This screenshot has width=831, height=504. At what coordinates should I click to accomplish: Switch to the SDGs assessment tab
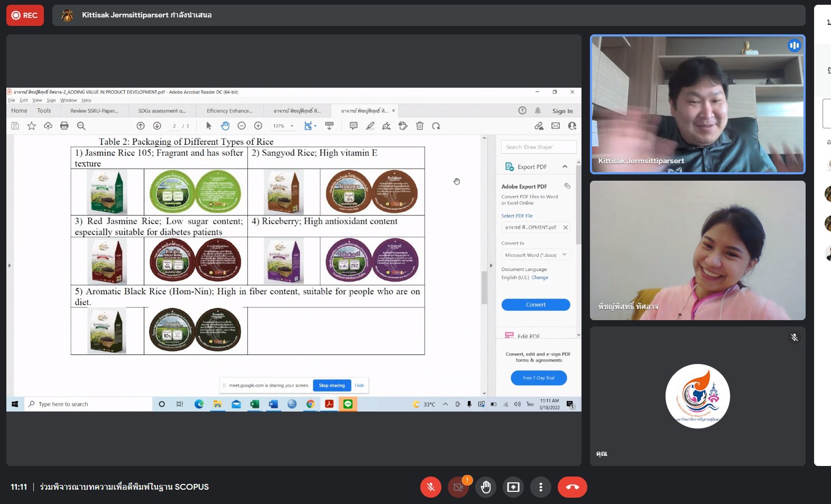[162, 111]
